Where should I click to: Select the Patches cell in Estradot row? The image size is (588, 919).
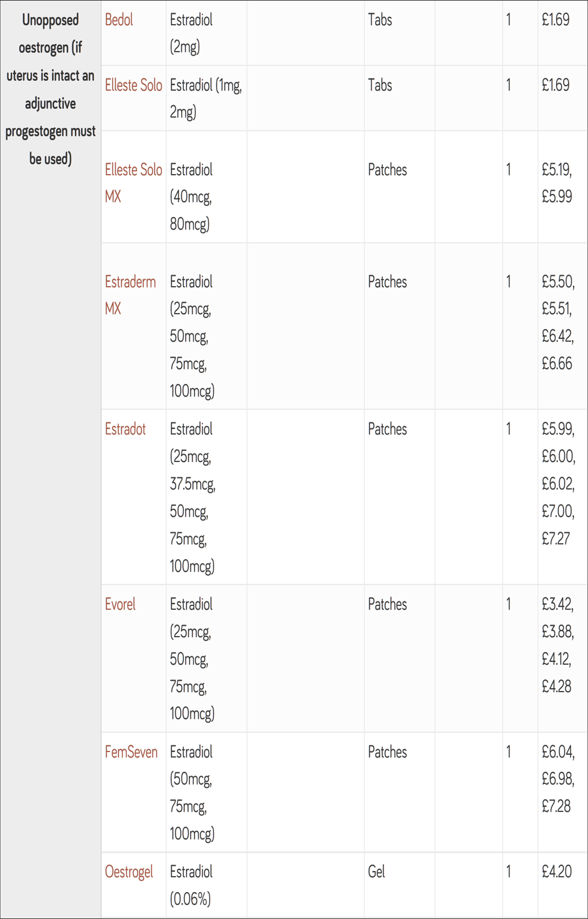click(399, 497)
